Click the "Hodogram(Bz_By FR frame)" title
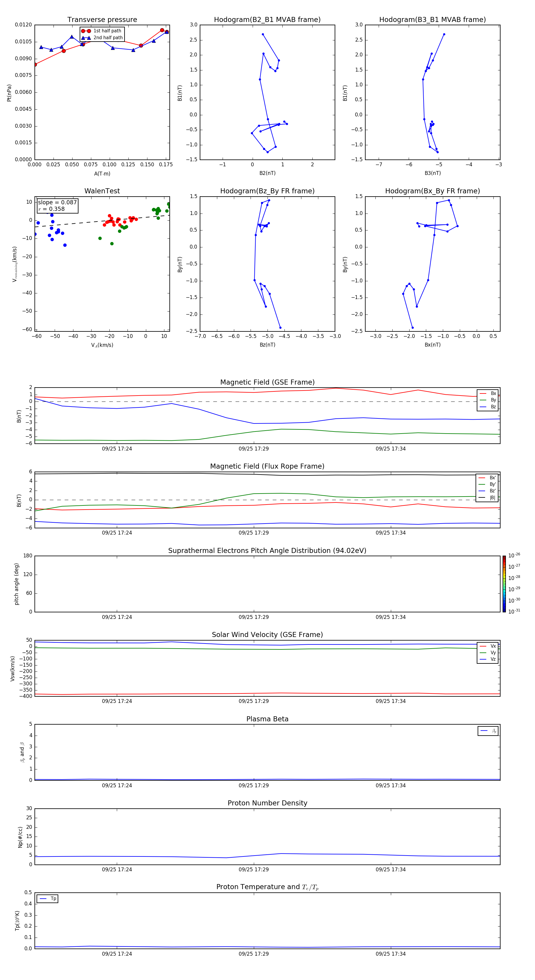 tap(267, 191)
